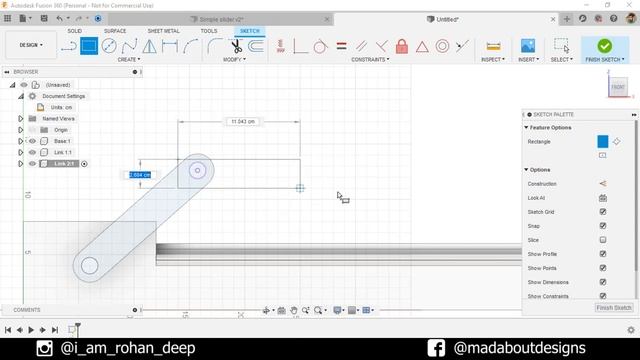The width and height of the screenshot is (640, 360).
Task: Click the Select window icon
Action: [561, 46]
